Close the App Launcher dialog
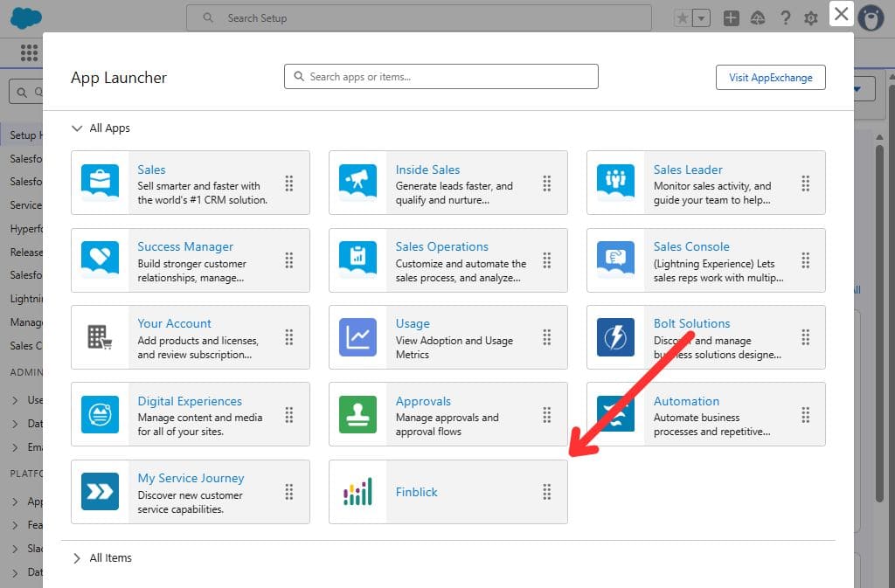The image size is (895, 588). pos(841,14)
